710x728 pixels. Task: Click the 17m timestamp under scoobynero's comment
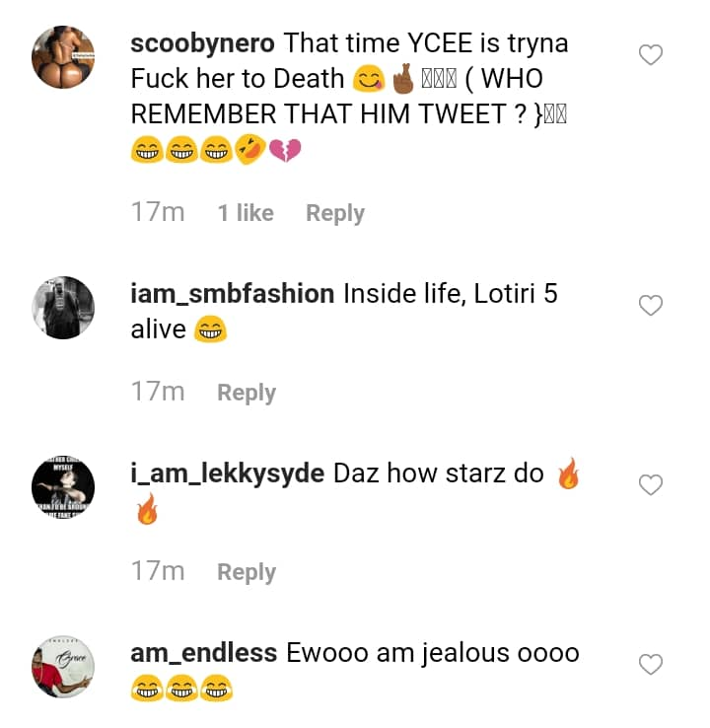click(158, 213)
